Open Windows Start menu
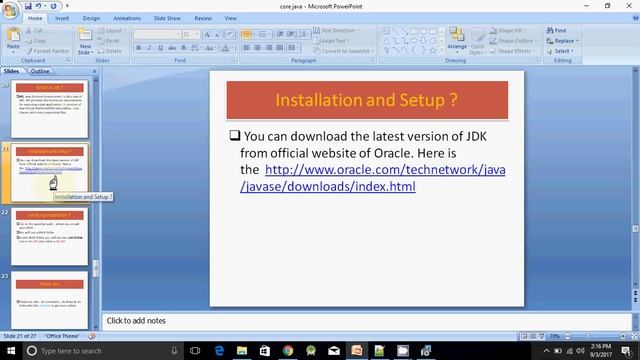Screen dimensions: 640x360 11,351
